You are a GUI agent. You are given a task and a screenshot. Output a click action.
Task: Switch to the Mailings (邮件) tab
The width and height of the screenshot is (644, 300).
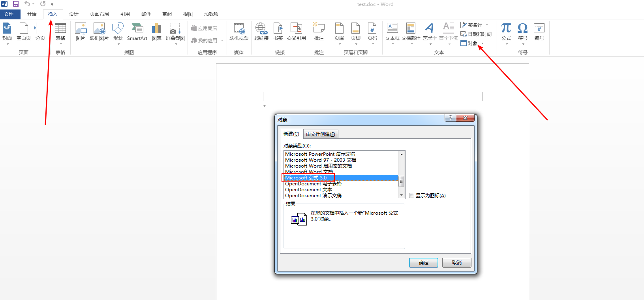[x=146, y=14]
